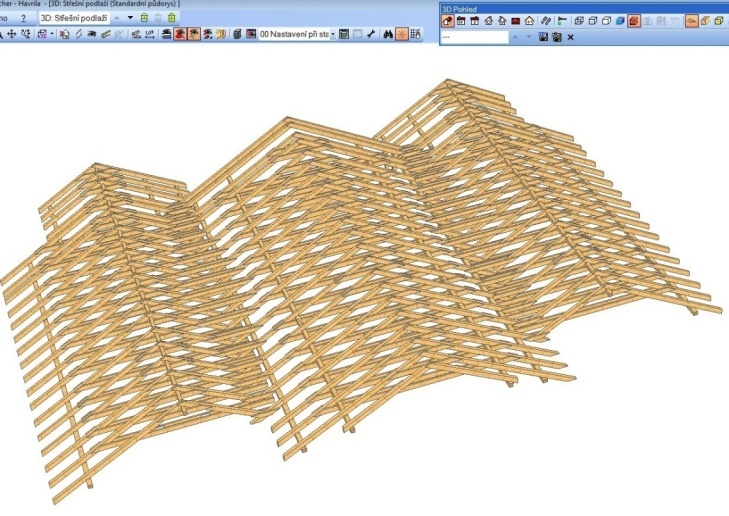Viewport: 729px width, 516px height.
Task: Toggle the highlighted orange roof display button
Action: [691, 21]
